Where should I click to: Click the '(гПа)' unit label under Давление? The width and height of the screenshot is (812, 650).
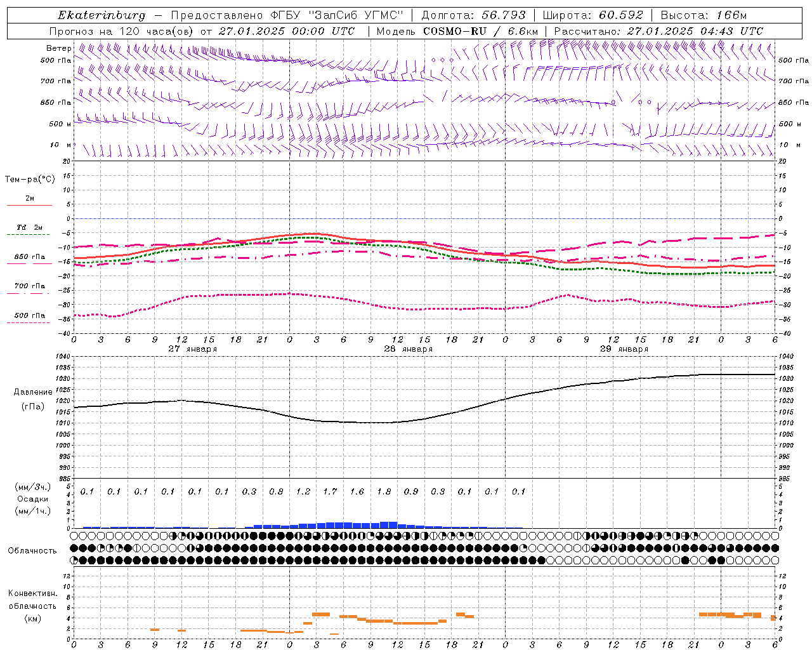point(32,406)
